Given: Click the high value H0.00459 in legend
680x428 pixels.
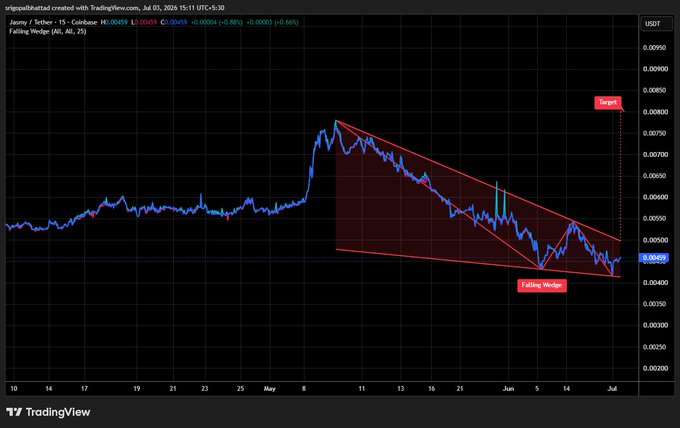Looking at the screenshot, I should click(114, 22).
